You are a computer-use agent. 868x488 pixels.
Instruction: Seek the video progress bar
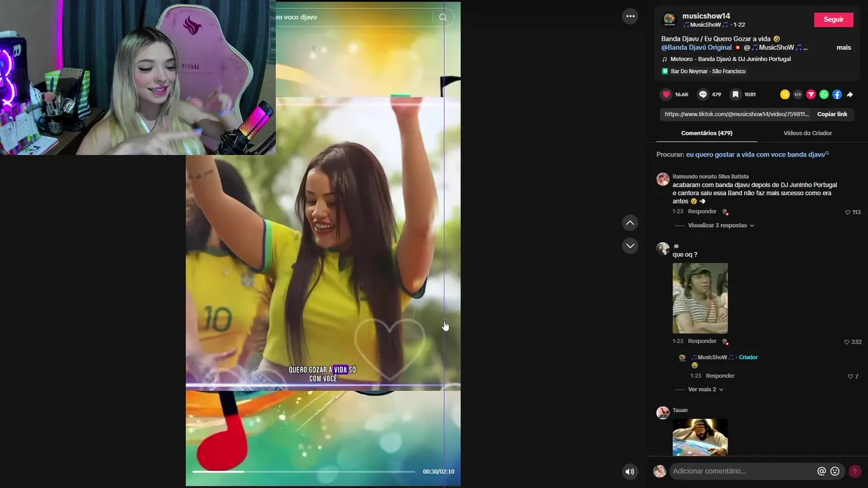pyautogui.click(x=303, y=471)
